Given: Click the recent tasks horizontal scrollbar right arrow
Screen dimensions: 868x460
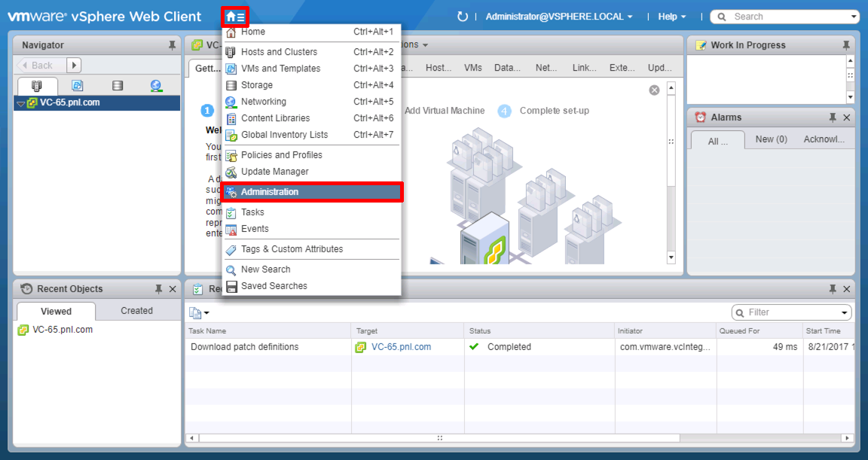Looking at the screenshot, I should tap(847, 438).
